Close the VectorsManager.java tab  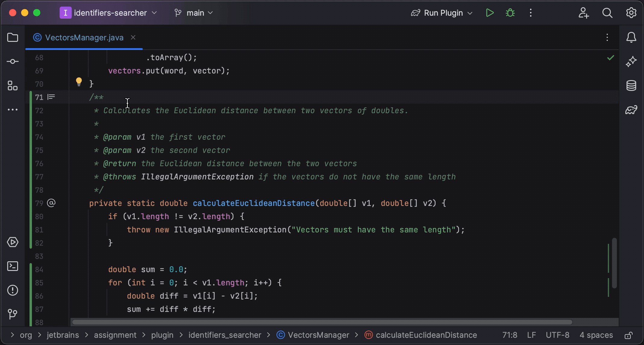point(133,37)
